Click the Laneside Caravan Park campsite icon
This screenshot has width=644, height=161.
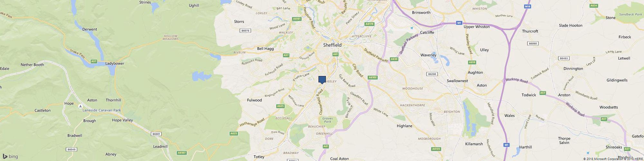(80, 106)
